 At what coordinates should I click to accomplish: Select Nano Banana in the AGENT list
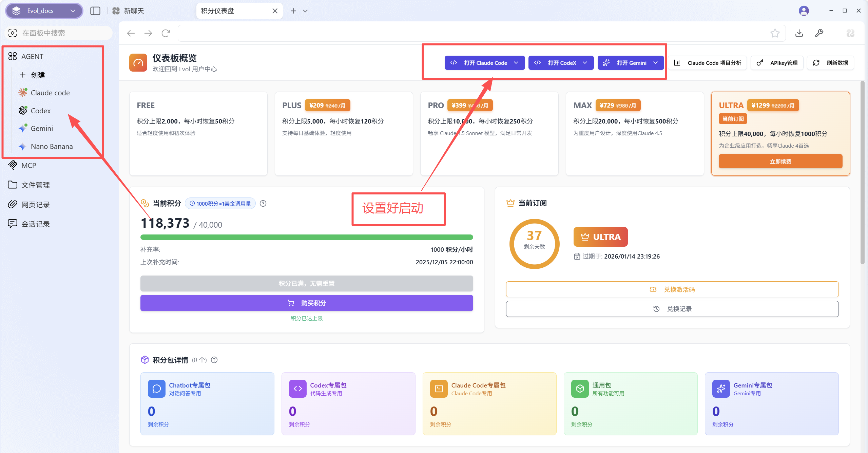pyautogui.click(x=52, y=147)
